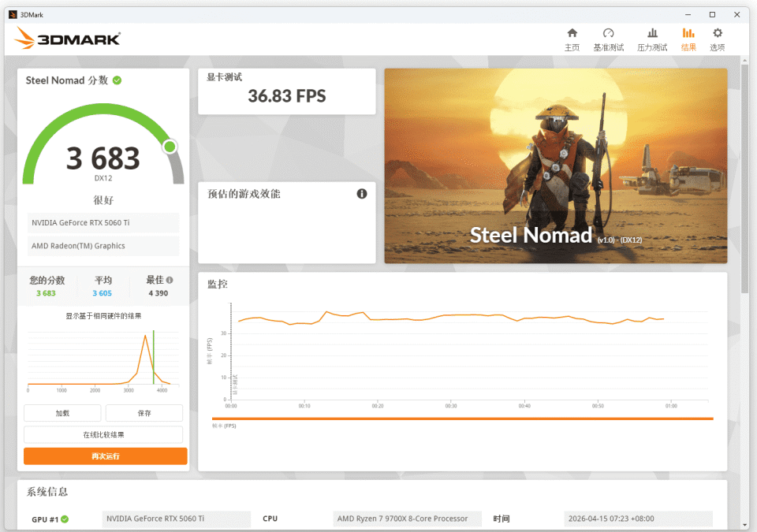Click the 显卡测试 label

pyautogui.click(x=224, y=76)
